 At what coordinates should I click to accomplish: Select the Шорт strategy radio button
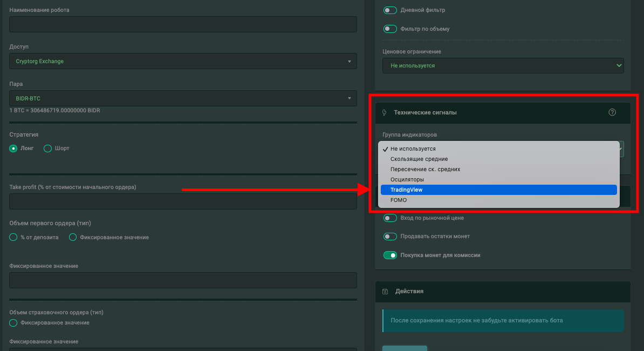point(47,148)
